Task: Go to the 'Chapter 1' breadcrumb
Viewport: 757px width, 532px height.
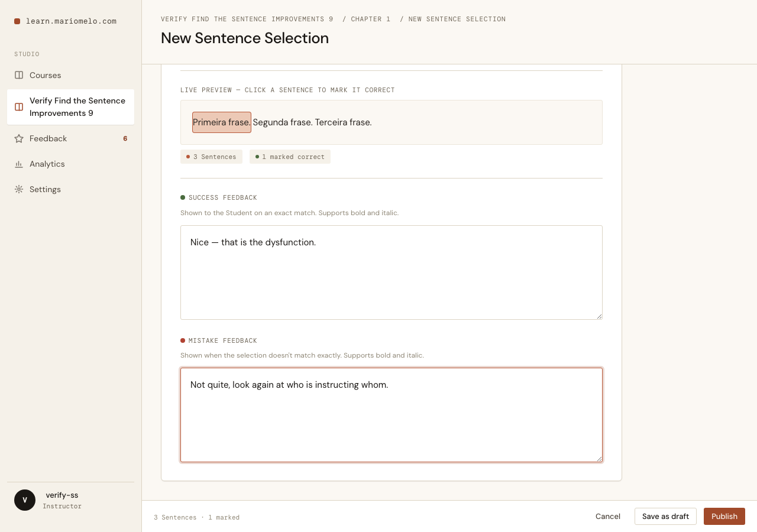Action: [371, 19]
